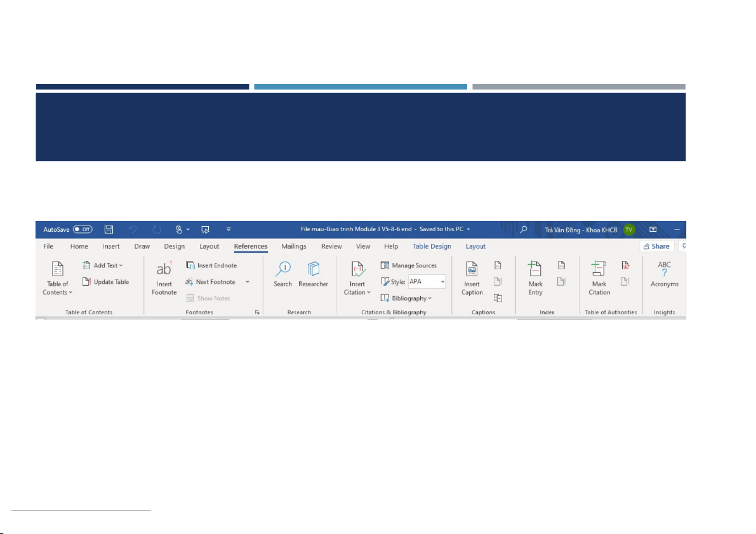Click the Insert Table of Authorities icon
Viewport: 756px width, 534px height.
click(x=625, y=265)
